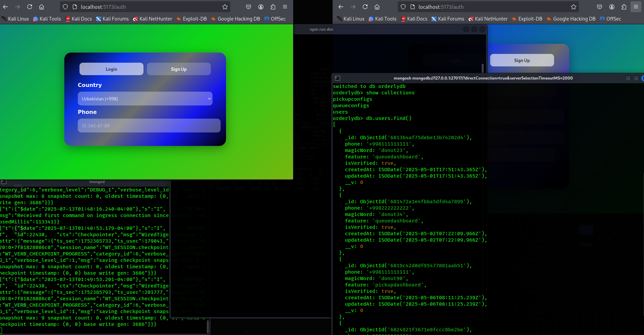Switch to Sign Up tab on left form
The width and height of the screenshot is (644, 335).
pos(179,69)
